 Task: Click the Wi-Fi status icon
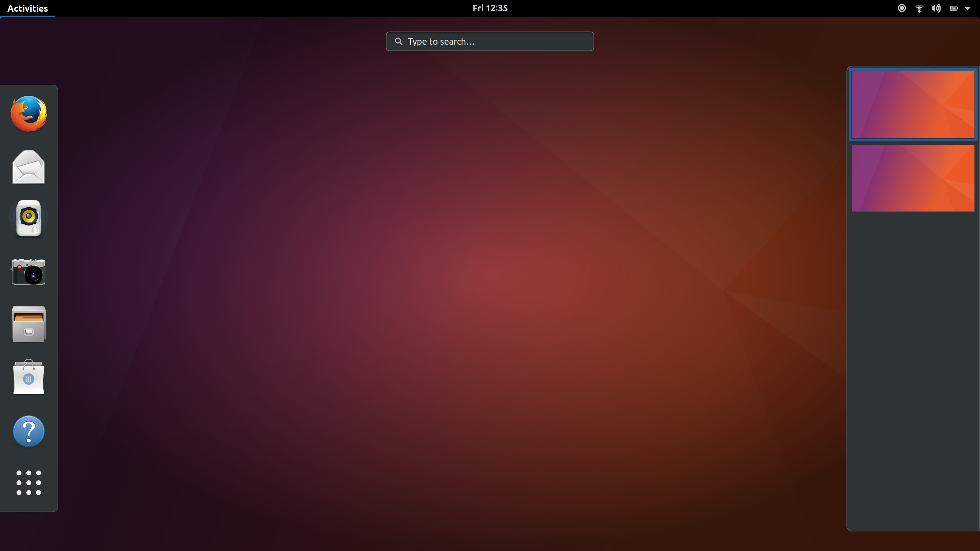coord(919,8)
